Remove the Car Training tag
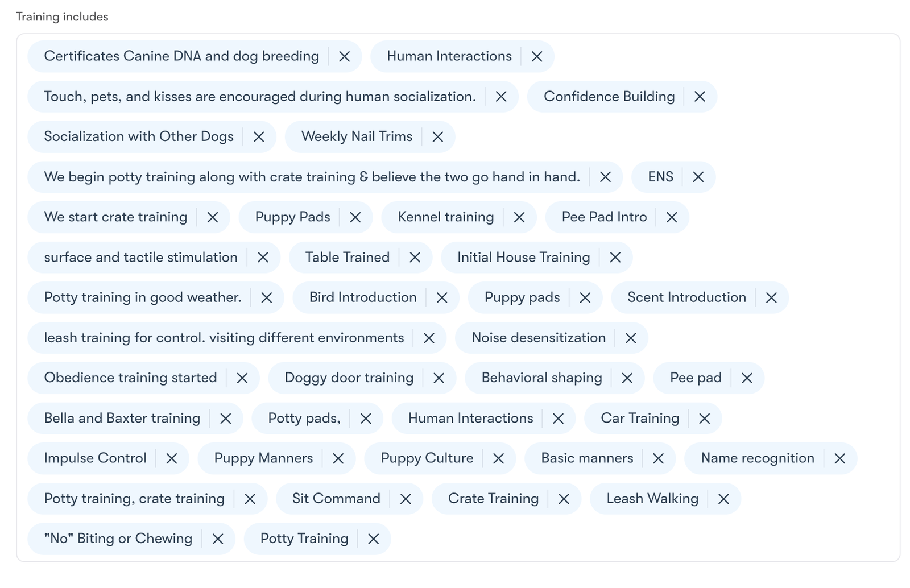 pos(704,419)
